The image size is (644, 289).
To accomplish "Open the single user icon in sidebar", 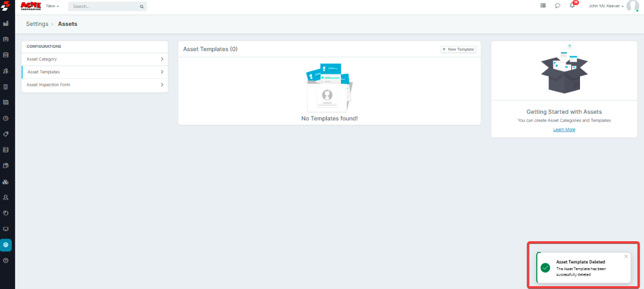I will [6, 197].
